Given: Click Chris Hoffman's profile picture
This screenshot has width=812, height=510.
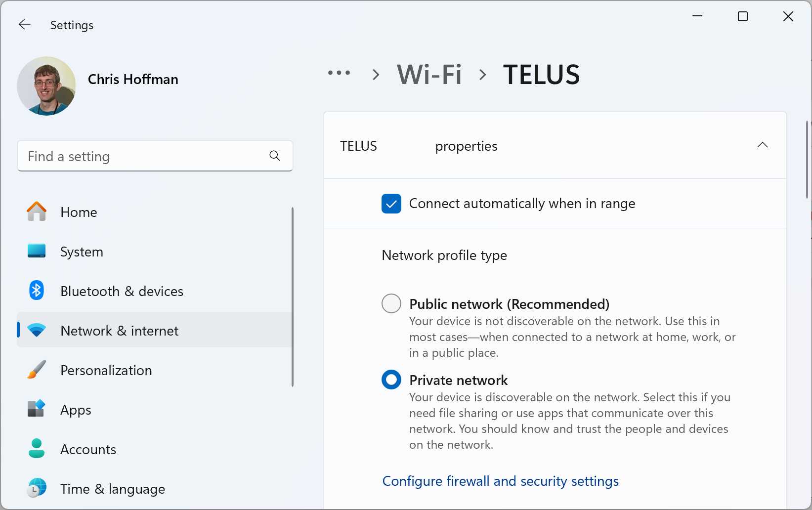Looking at the screenshot, I should [46, 86].
